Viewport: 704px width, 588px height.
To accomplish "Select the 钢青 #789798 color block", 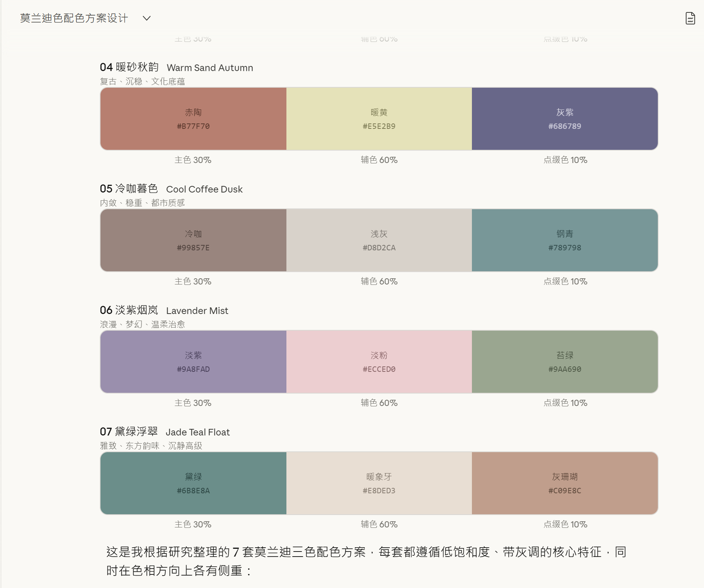I will (565, 240).
